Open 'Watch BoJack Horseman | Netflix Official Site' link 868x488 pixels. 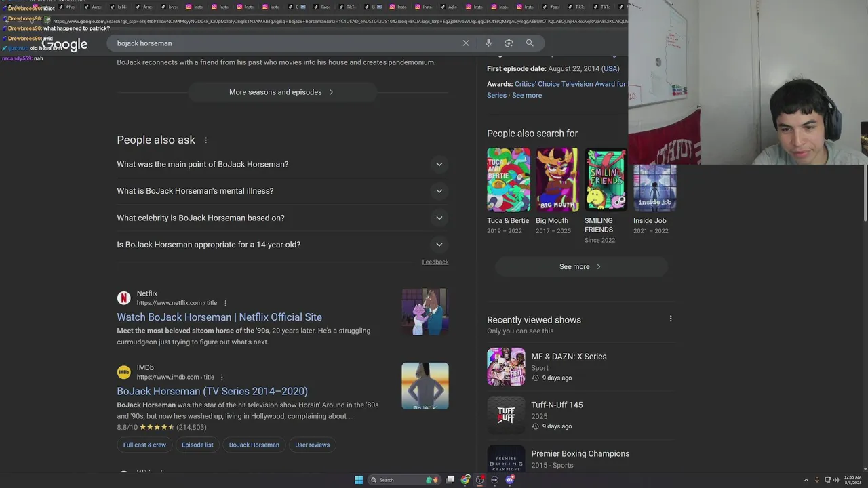pos(219,317)
